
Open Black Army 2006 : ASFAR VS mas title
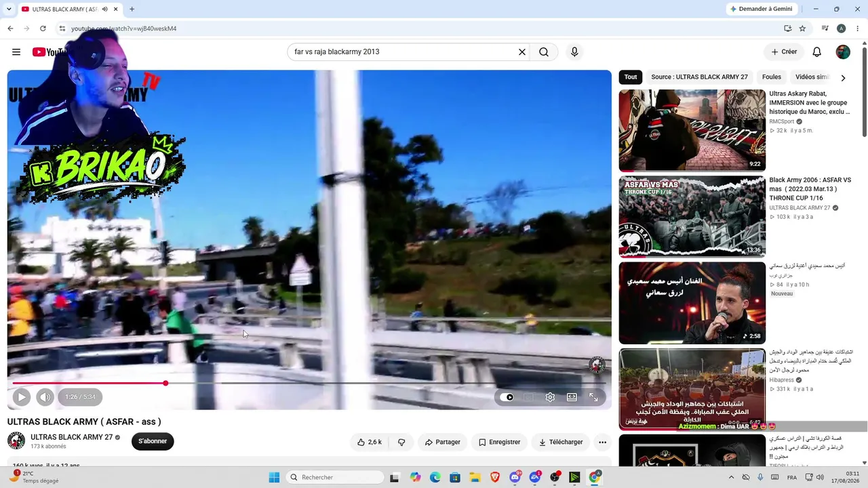tap(810, 189)
